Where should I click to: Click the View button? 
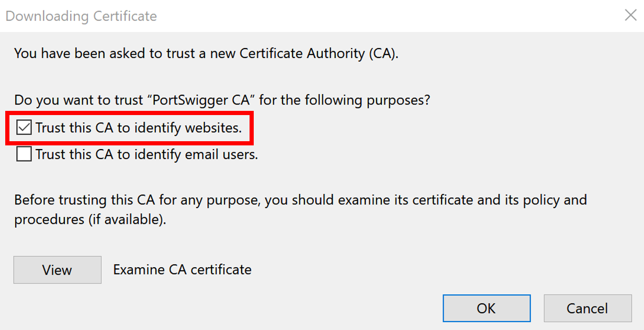pos(57,270)
